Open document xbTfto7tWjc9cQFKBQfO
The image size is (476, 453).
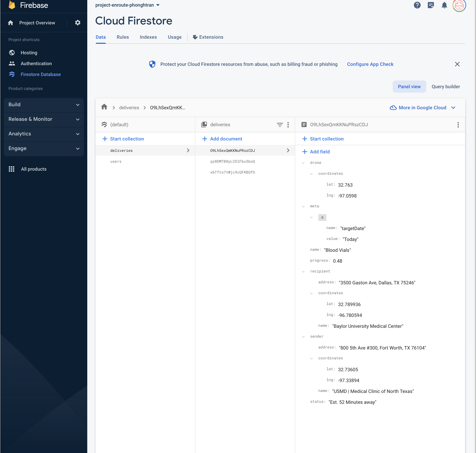click(x=245, y=172)
